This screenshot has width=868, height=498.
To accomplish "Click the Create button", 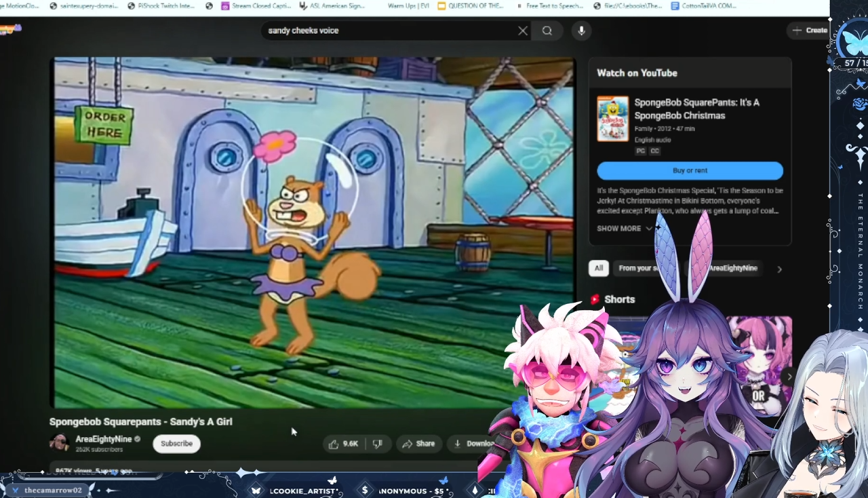I will click(810, 31).
